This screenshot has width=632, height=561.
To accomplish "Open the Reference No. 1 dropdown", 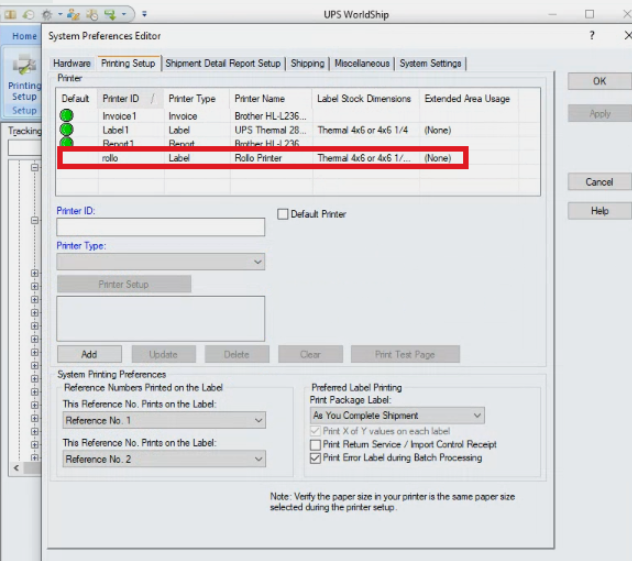I will (164, 420).
